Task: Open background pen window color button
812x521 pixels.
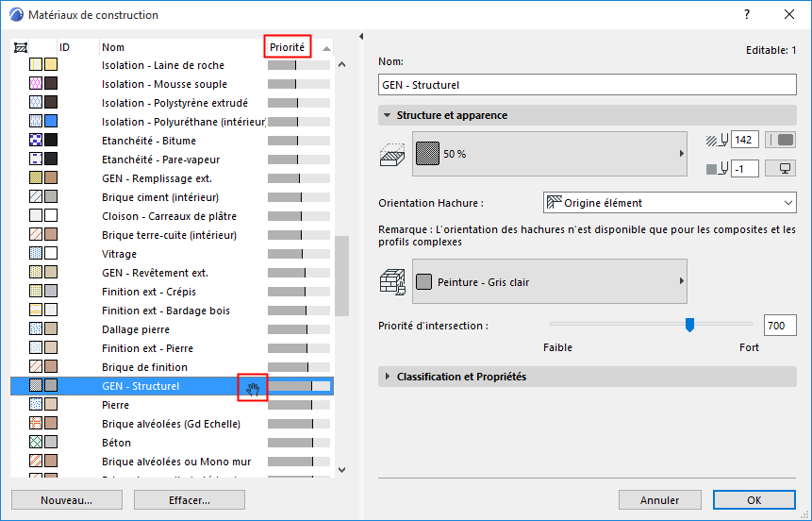Action: pos(781,169)
